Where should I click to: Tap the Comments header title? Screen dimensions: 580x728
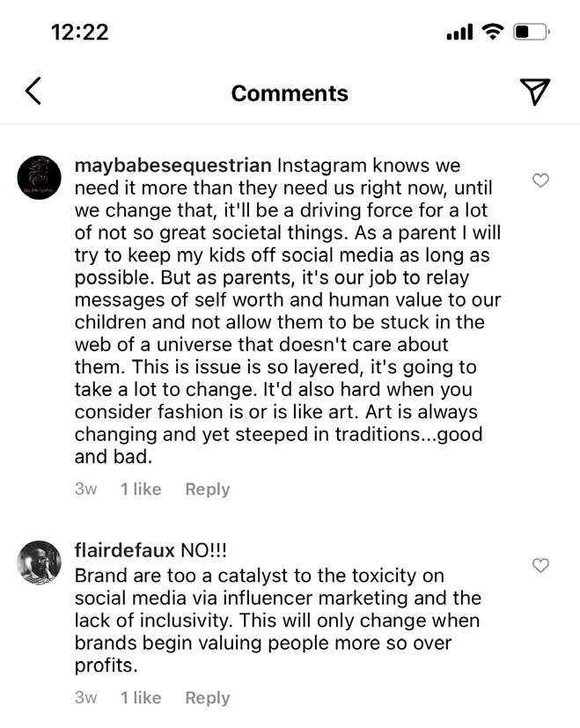[x=290, y=93]
